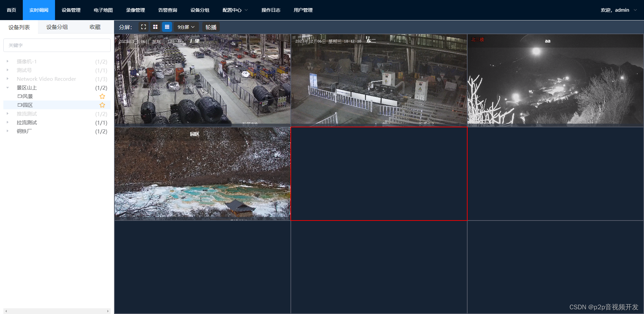Switch to the four-split screen layout icon

[x=155, y=27]
